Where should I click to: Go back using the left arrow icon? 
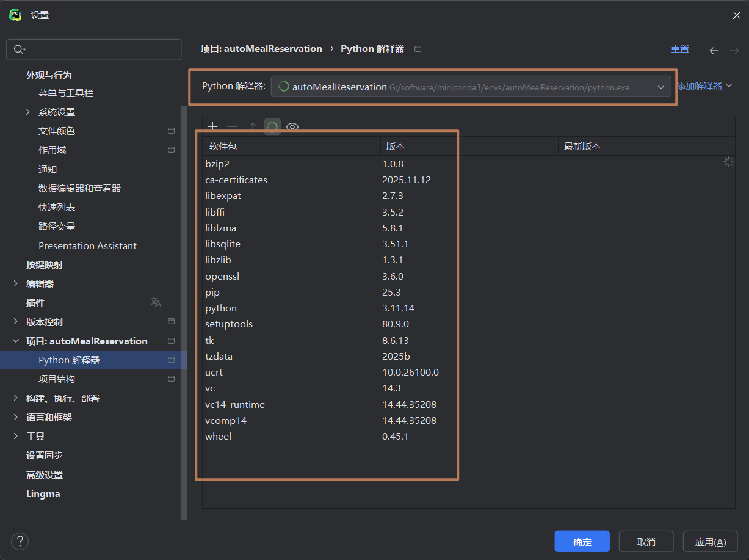click(x=714, y=50)
